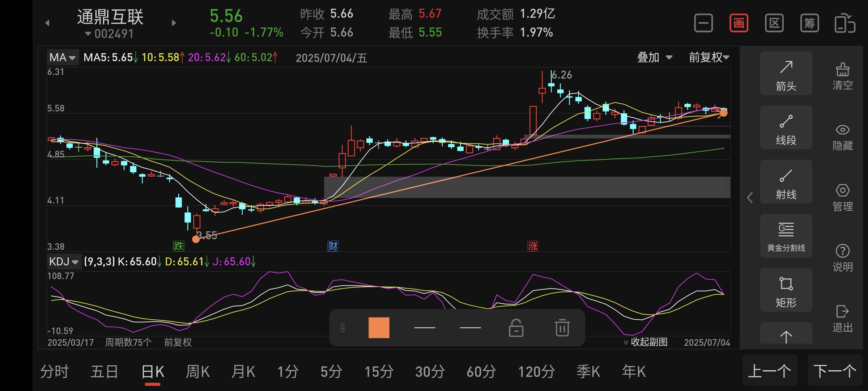The image size is (868, 391).
Task: Grab the floating toolbar drag handle
Action: pos(342,328)
